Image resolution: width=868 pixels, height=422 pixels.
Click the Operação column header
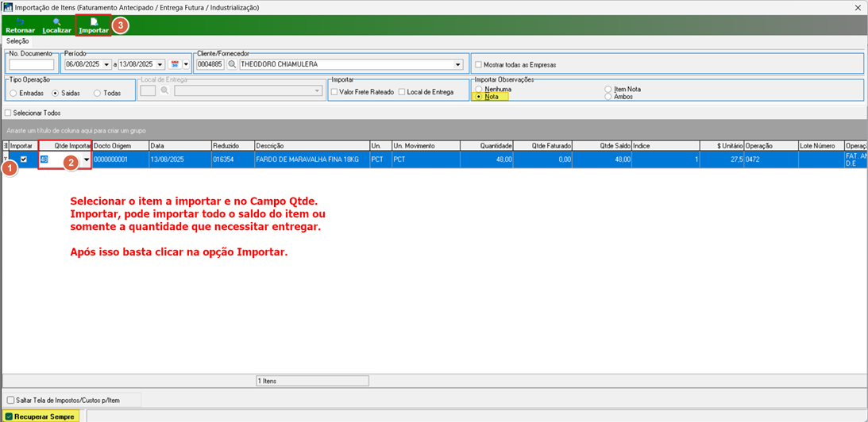(771, 145)
